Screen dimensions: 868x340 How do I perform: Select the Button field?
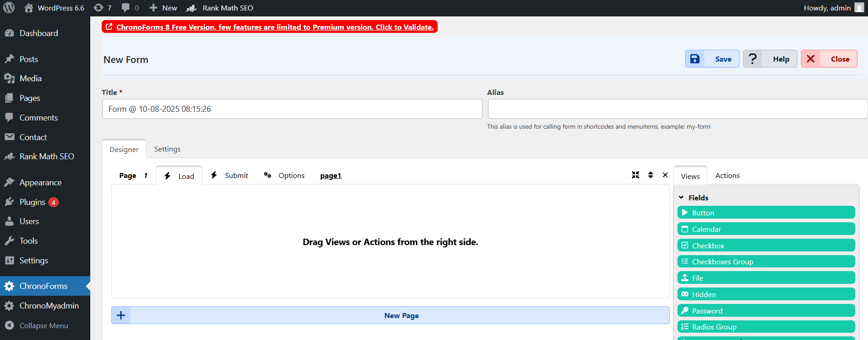click(x=766, y=213)
